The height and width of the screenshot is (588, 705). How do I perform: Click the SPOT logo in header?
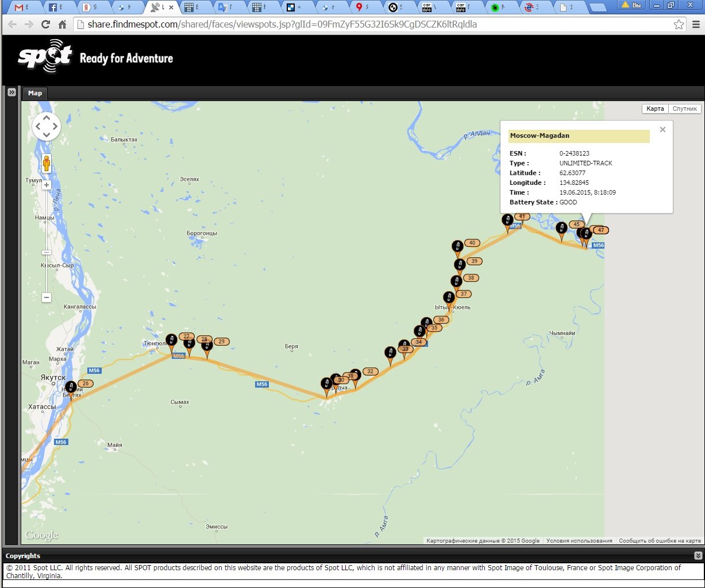point(45,56)
